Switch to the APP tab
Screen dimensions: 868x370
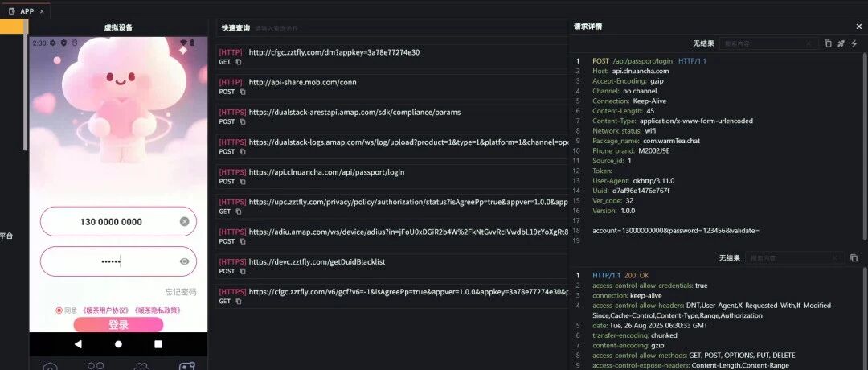25,10
